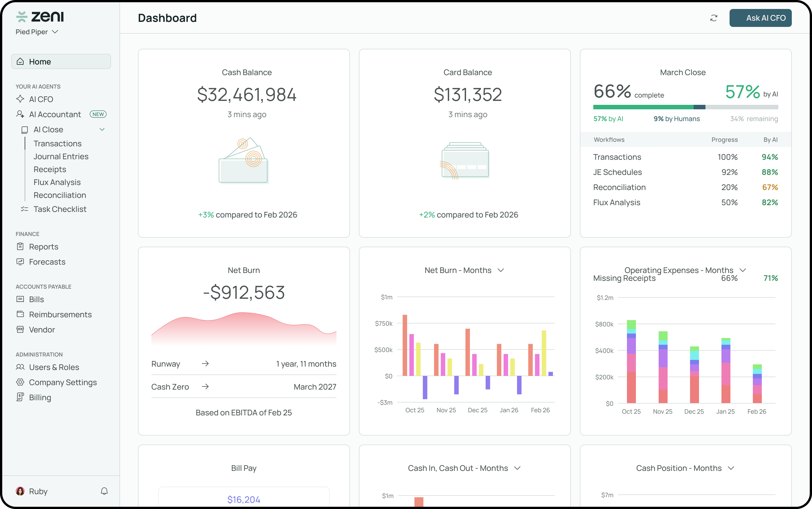
Task: Click the Company Settings gear icon
Action: 20,382
